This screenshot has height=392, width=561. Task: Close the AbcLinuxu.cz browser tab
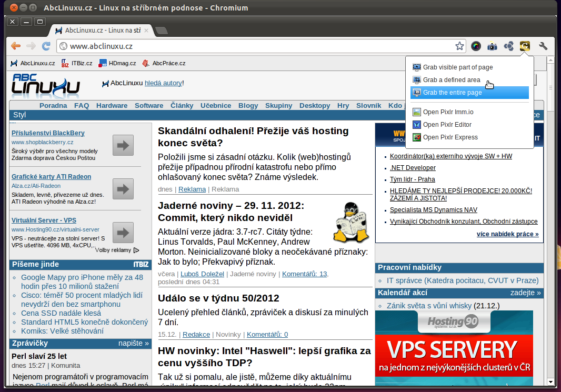coord(146,31)
